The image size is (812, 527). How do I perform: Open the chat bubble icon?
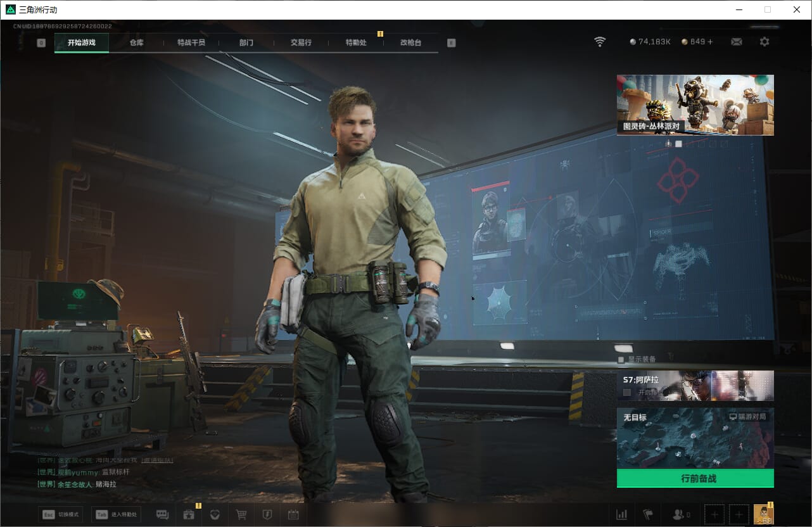162,515
